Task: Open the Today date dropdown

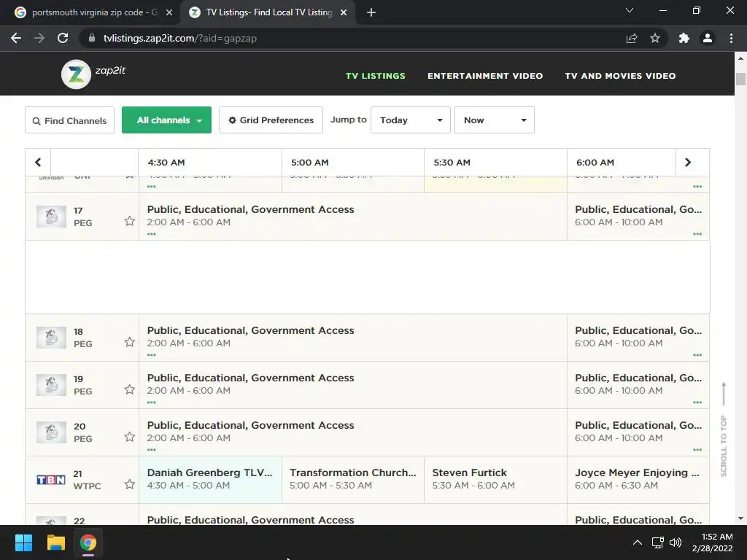Action: pos(411,120)
